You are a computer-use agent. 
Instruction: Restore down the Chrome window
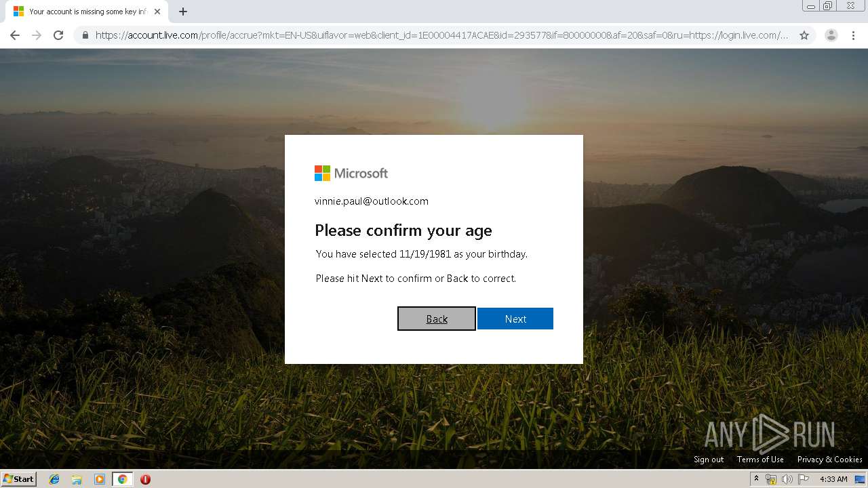(828, 6)
